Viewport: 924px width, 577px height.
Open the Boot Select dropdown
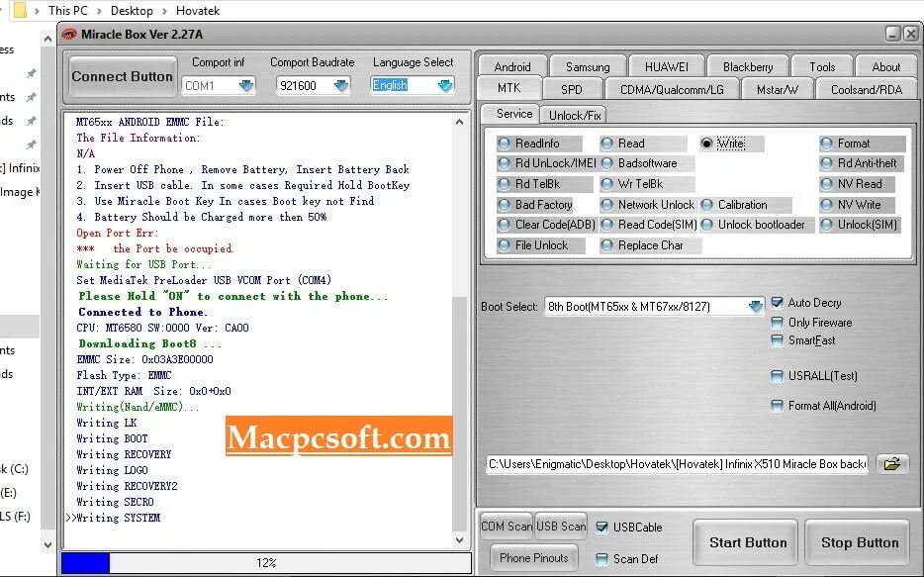click(755, 307)
